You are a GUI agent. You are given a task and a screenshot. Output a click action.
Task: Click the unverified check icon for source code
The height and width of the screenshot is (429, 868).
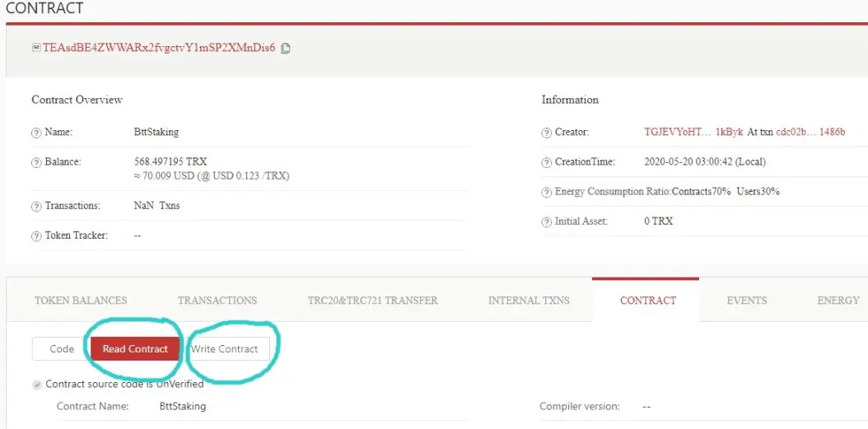click(x=37, y=385)
